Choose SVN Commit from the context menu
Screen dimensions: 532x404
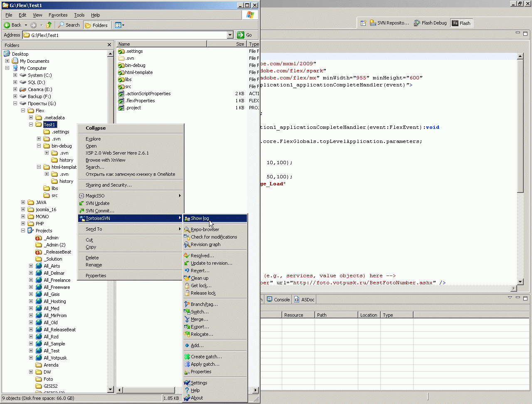point(99,211)
